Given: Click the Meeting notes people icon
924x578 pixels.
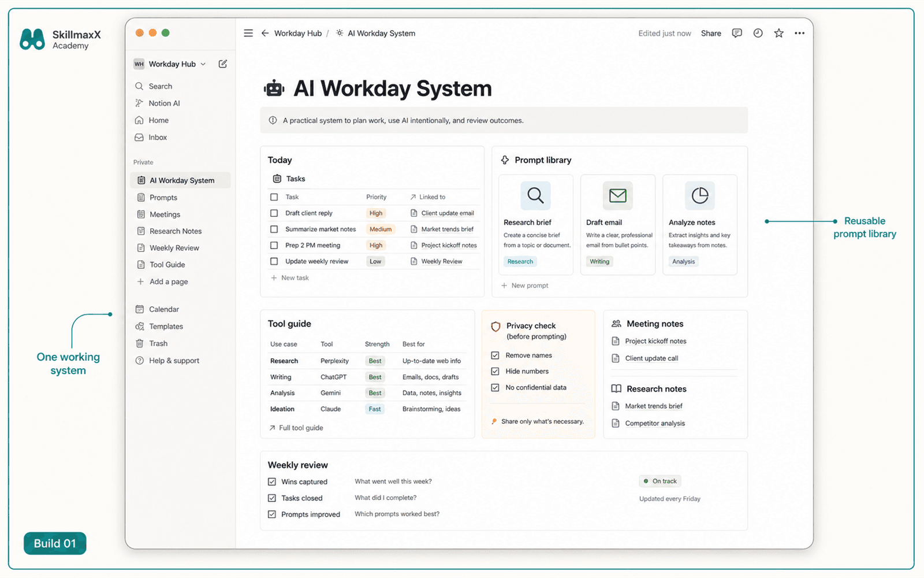Looking at the screenshot, I should (x=616, y=324).
